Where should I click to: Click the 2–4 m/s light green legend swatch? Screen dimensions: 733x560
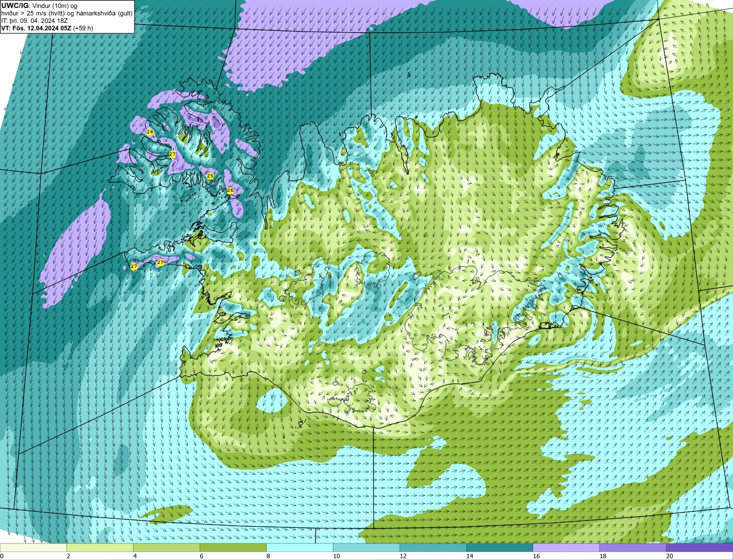pos(100,548)
